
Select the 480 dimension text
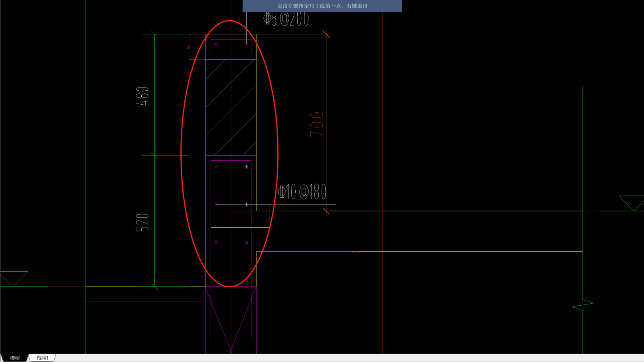(142, 96)
